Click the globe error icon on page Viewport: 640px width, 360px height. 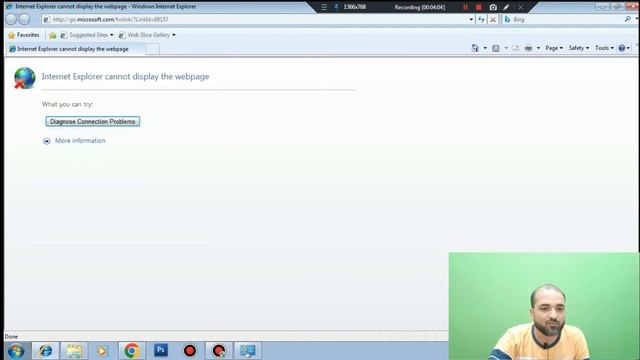pos(24,78)
